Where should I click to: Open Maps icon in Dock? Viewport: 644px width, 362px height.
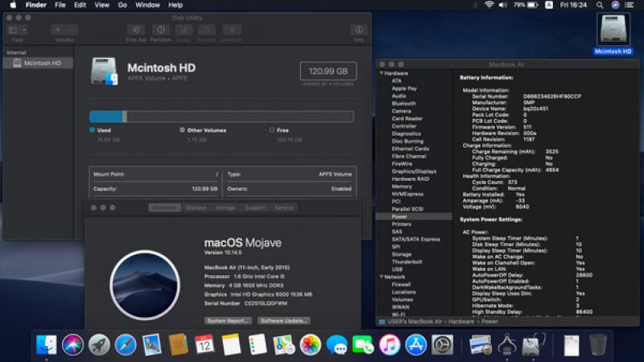[284, 344]
